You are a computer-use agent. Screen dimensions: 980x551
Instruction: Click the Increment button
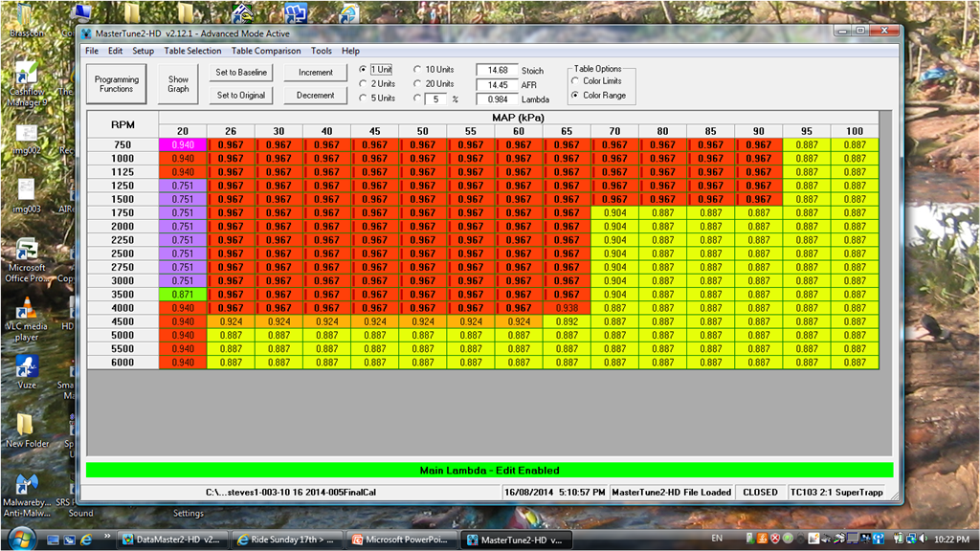[316, 73]
